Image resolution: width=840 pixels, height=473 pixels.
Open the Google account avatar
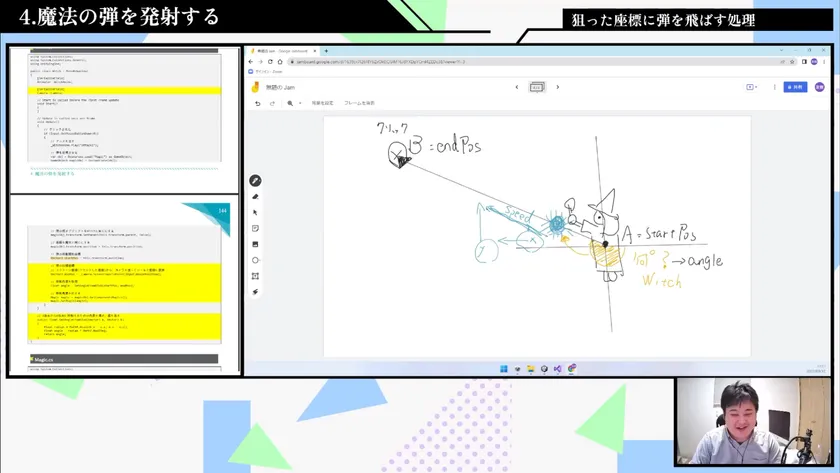click(820, 87)
